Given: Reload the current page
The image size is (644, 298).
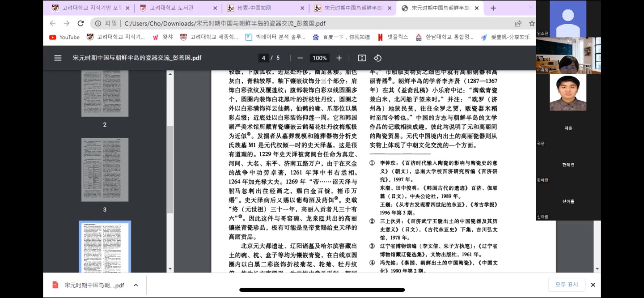Looking at the screenshot, I should pos(80,23).
